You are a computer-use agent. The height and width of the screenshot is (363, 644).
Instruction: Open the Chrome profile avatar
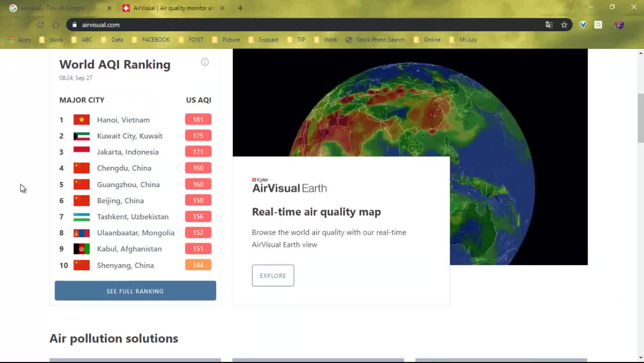(620, 25)
